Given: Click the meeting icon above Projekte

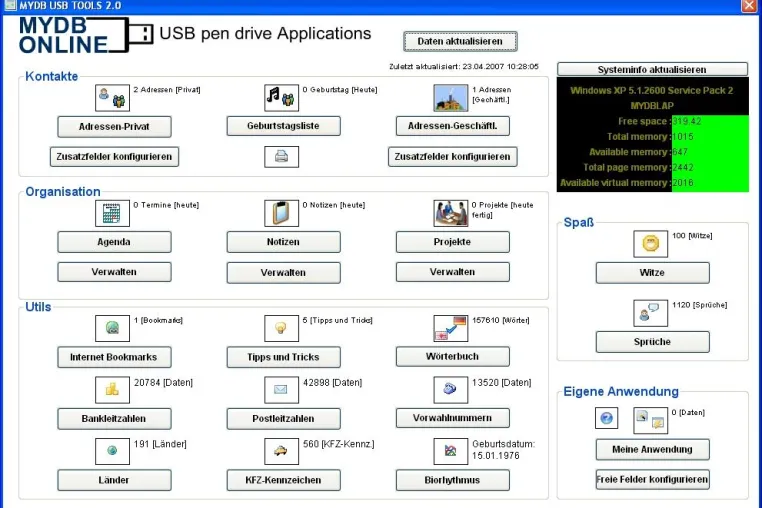Looking at the screenshot, I should (450, 213).
